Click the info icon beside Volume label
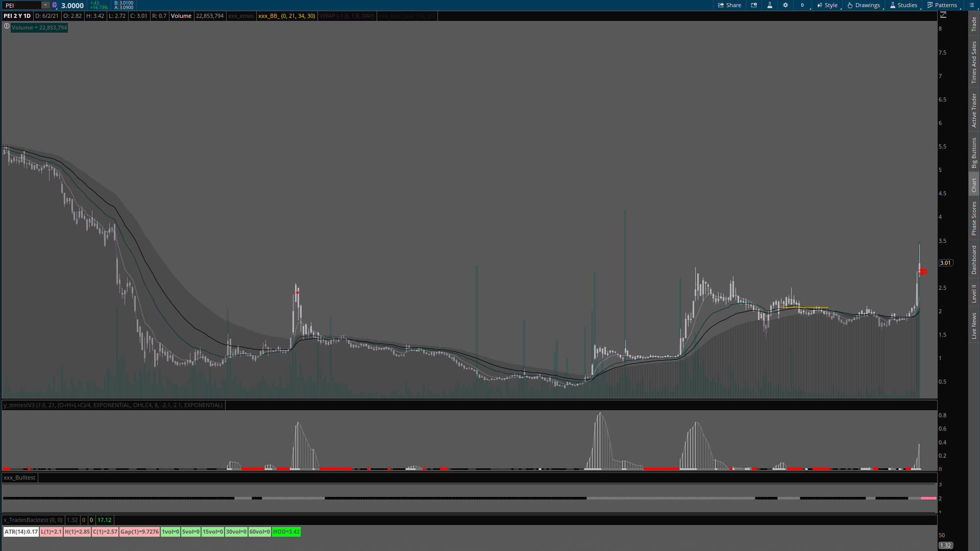This screenshot has width=980, height=551. 7,27
